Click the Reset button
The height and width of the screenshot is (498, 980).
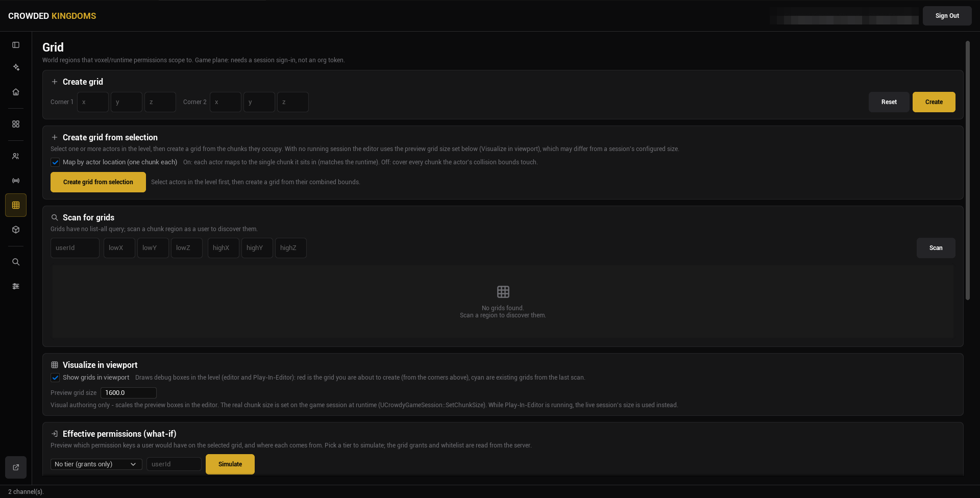point(889,102)
